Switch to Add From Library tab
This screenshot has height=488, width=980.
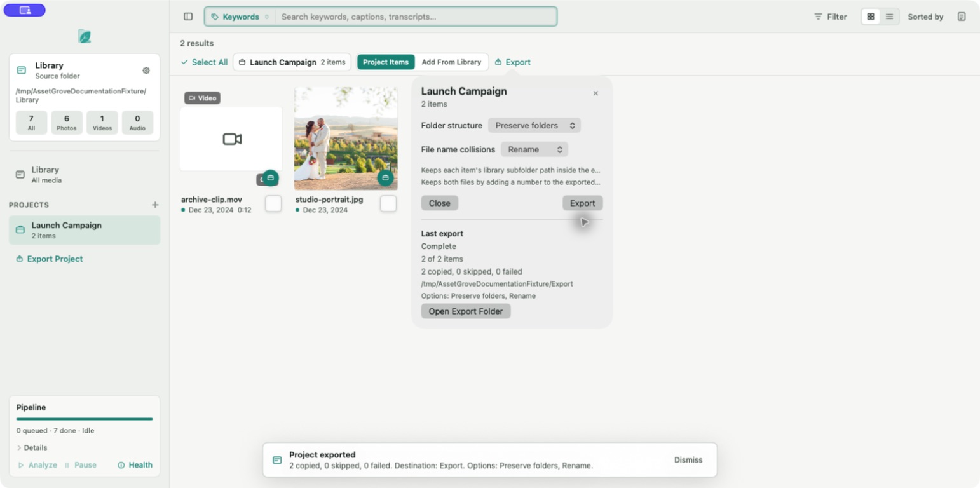pyautogui.click(x=451, y=62)
